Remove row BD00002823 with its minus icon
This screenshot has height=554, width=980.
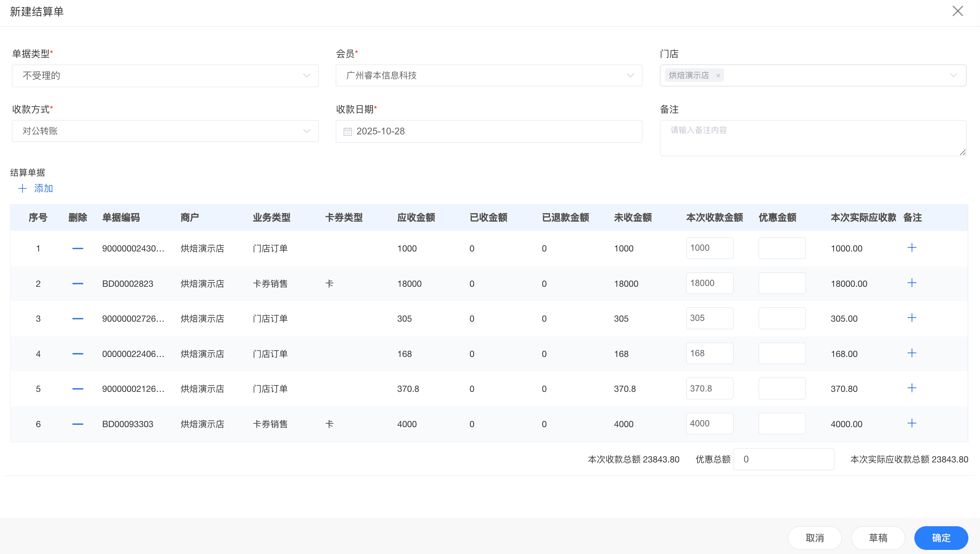coord(78,283)
